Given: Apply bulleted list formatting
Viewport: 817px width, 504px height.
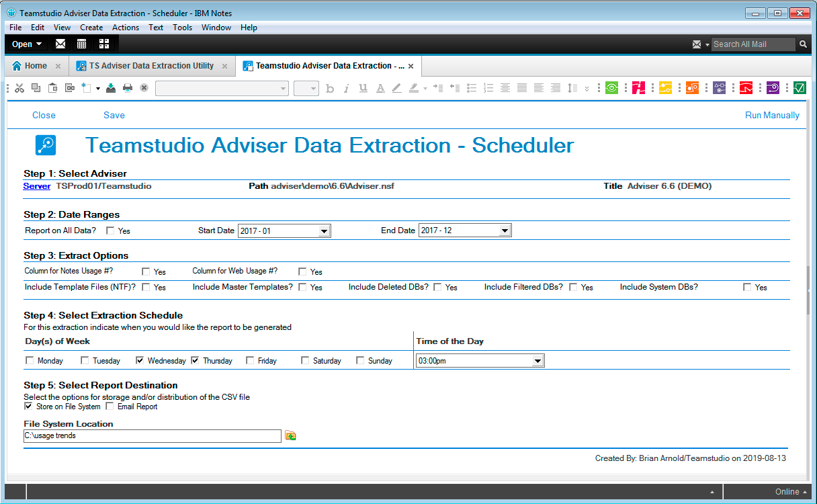Looking at the screenshot, I should [472, 88].
